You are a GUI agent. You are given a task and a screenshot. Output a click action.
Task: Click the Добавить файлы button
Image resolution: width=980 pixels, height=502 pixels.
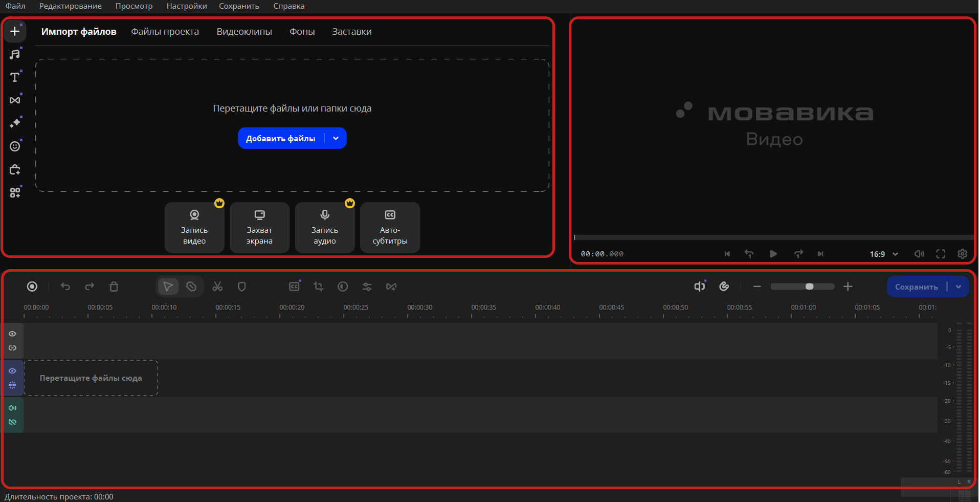280,138
